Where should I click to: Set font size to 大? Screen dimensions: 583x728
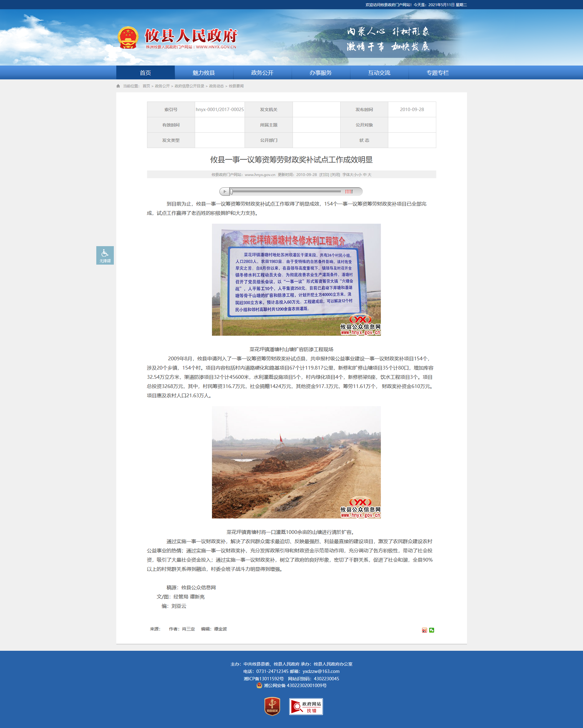tap(369, 174)
